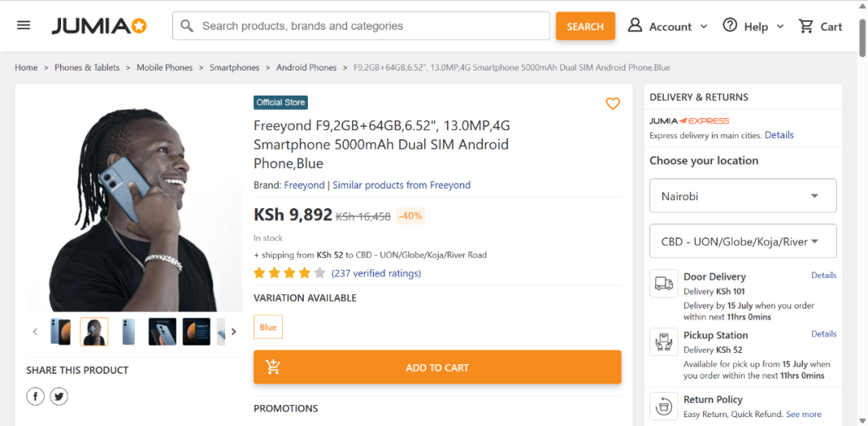Image resolution: width=868 pixels, height=426 pixels.
Task: Share product on Facebook icon
Action: pyautogui.click(x=35, y=396)
